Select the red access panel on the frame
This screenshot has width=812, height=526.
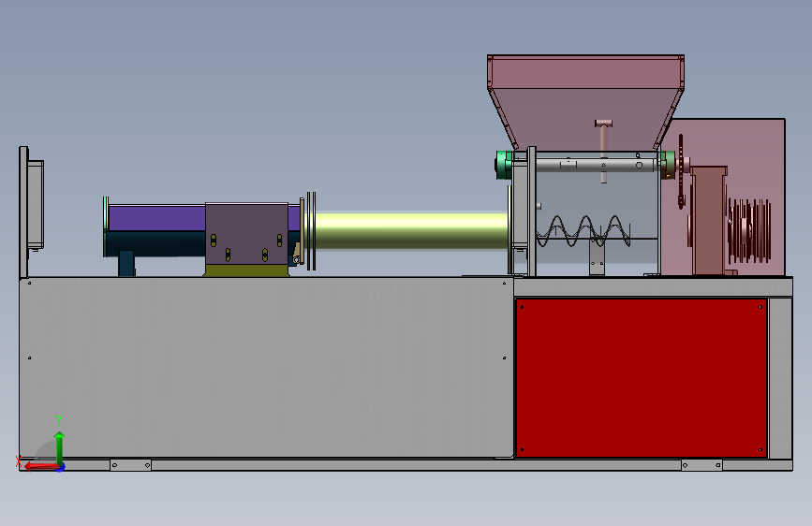coord(642,378)
